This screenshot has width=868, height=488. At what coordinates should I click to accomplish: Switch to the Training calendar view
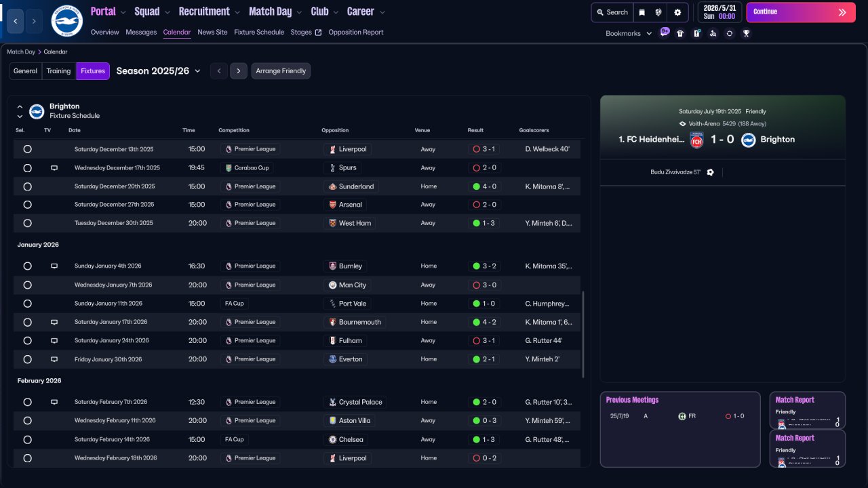coord(59,71)
